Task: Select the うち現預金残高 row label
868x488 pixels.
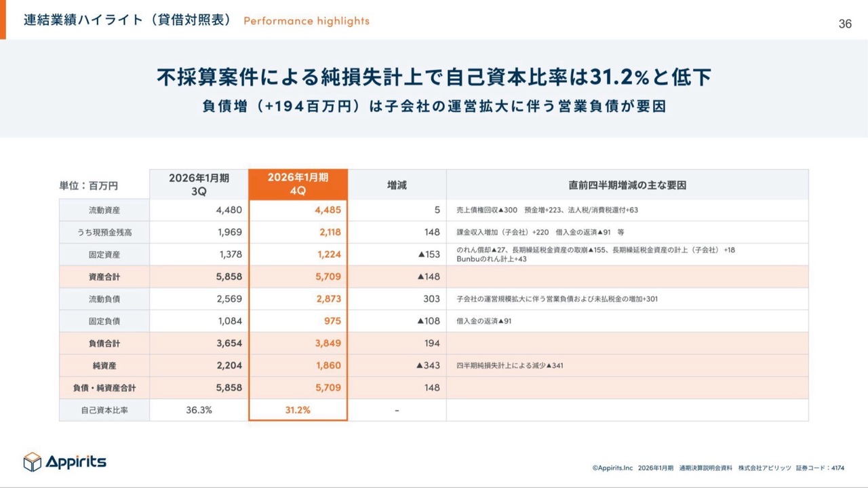Action: coord(104,232)
